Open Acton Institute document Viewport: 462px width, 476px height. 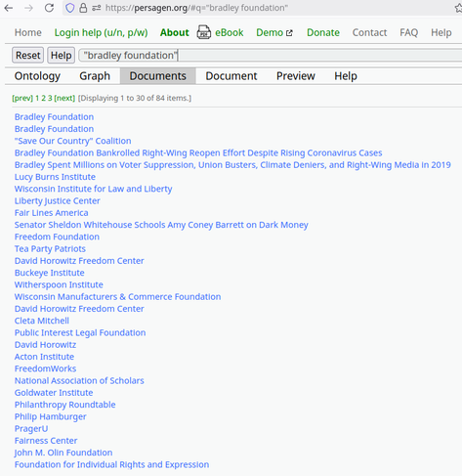tap(44, 357)
